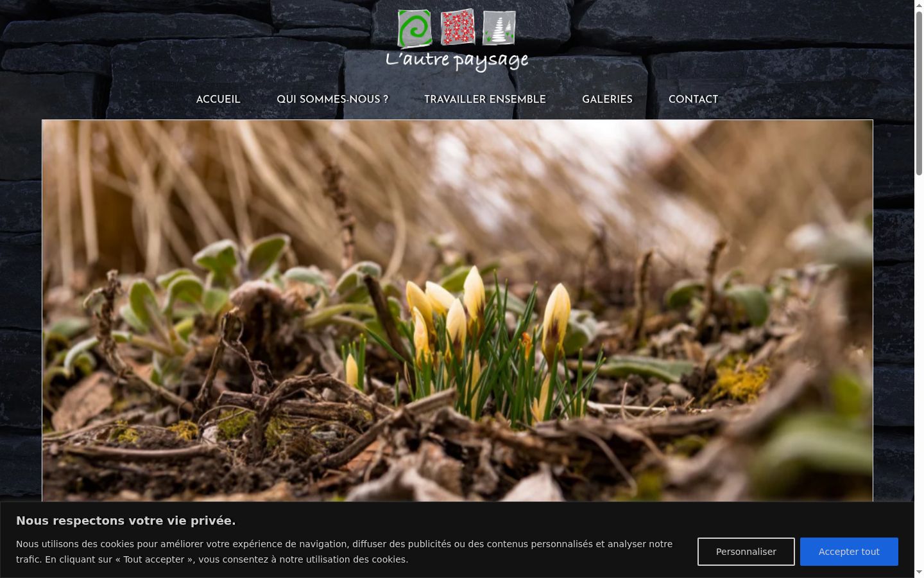Screen dimensions: 924x578
Task: Click the grey stacked stones logo tile
Action: pos(499,28)
